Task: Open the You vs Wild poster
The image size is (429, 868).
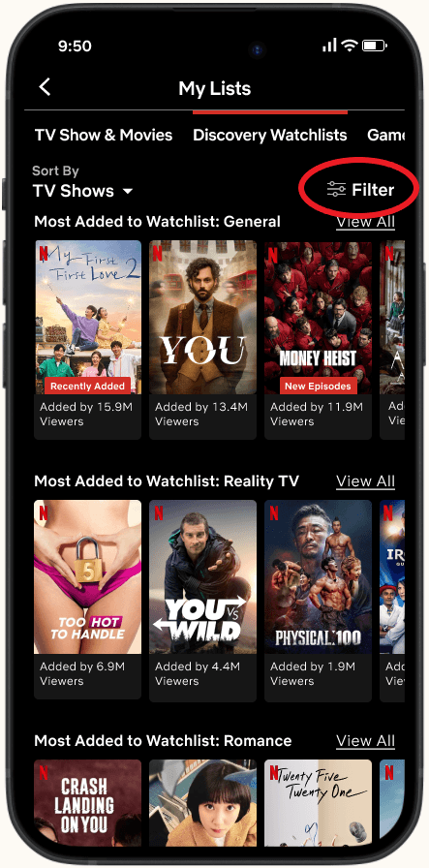Action: 202,576
